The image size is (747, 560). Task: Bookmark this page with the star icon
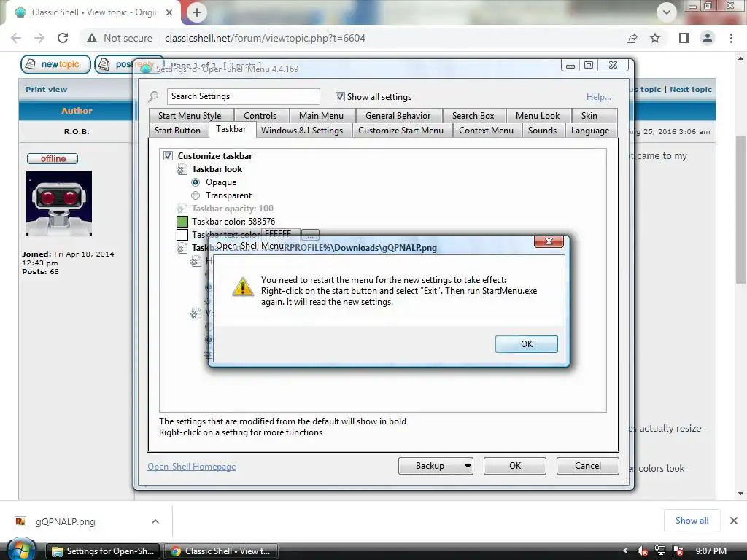tap(655, 38)
